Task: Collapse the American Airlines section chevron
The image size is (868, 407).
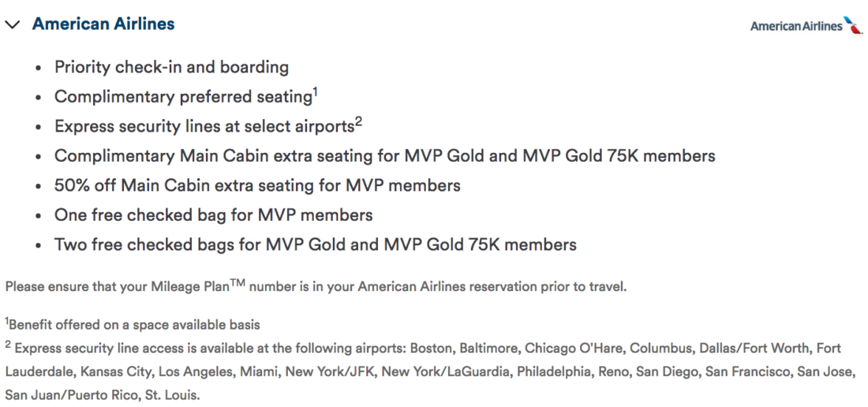Action: [x=11, y=25]
